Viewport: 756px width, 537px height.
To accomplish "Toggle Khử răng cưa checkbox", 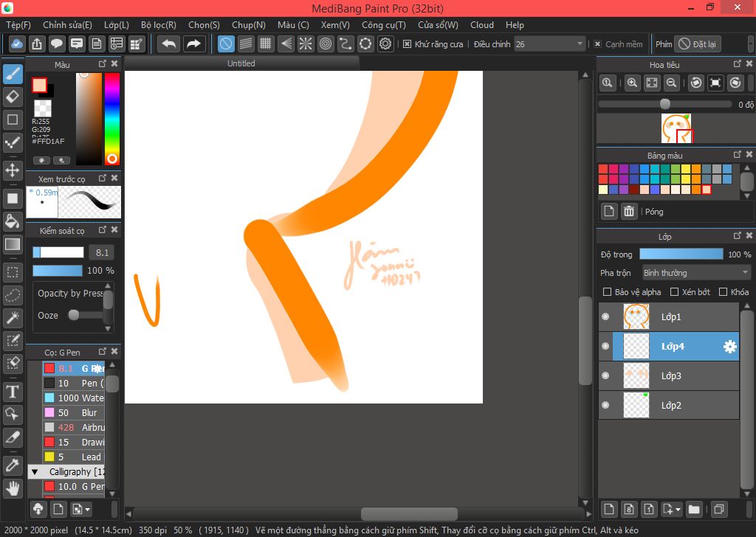I will [407, 44].
